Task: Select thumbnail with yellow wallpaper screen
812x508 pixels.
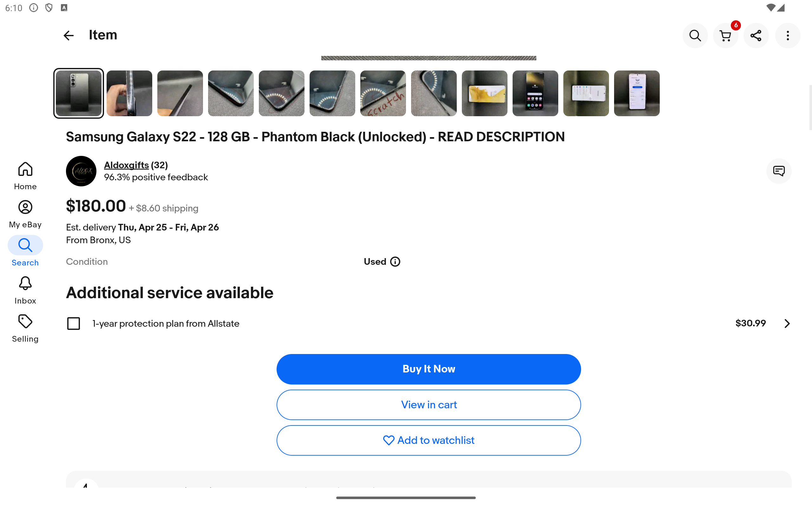Action: tap(485, 93)
